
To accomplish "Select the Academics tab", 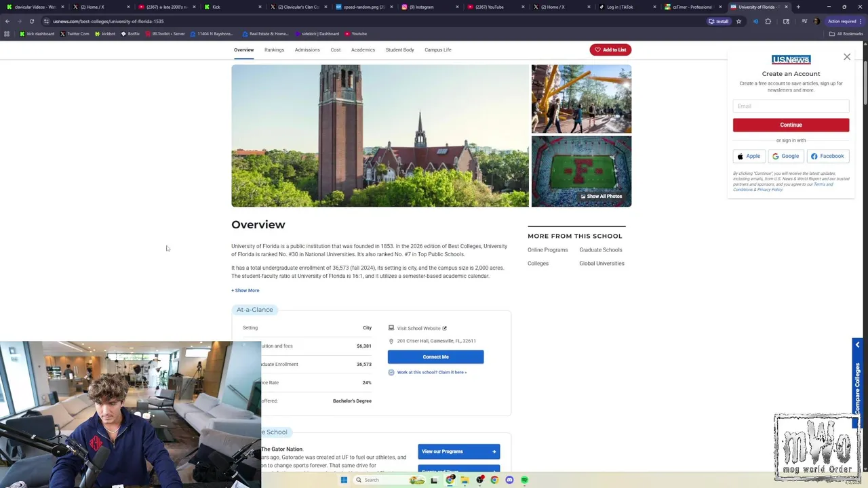I will (363, 49).
